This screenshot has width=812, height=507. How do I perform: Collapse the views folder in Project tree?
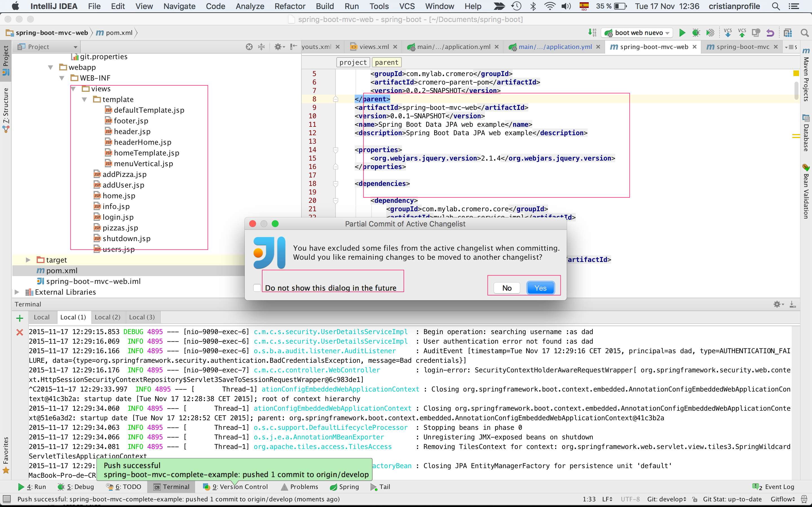pyautogui.click(x=74, y=88)
